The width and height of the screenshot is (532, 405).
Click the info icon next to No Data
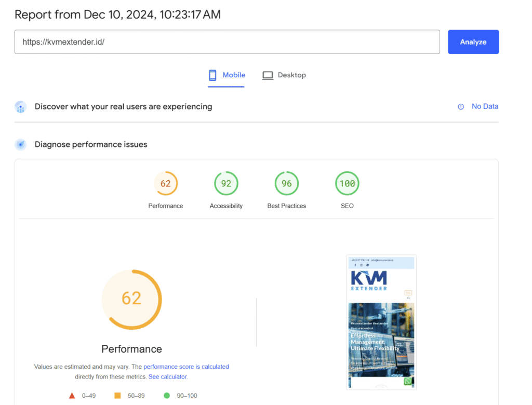[x=461, y=106]
